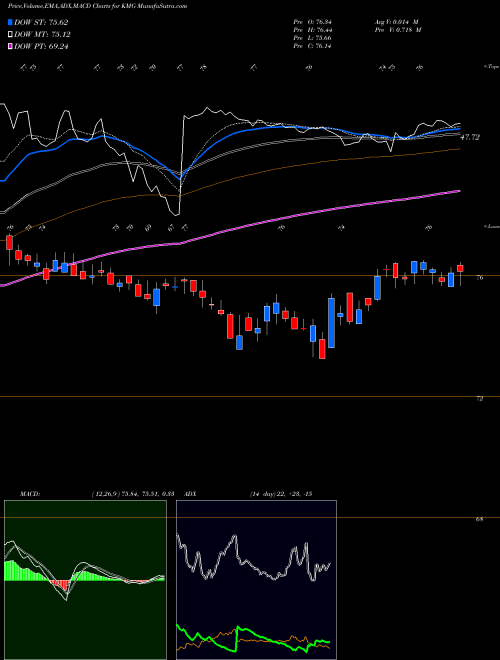Click the 'Pre O: 76.34' open value
Screen dimensions: 500x660
(x=313, y=22)
